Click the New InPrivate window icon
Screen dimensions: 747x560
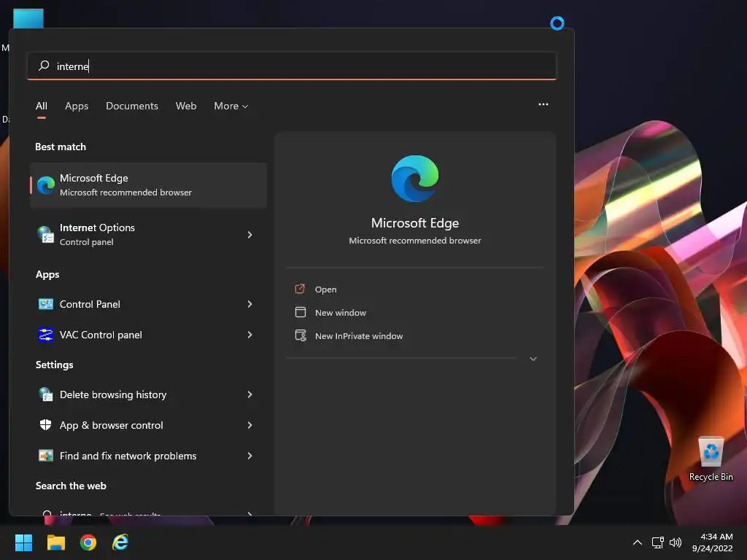pyautogui.click(x=301, y=335)
